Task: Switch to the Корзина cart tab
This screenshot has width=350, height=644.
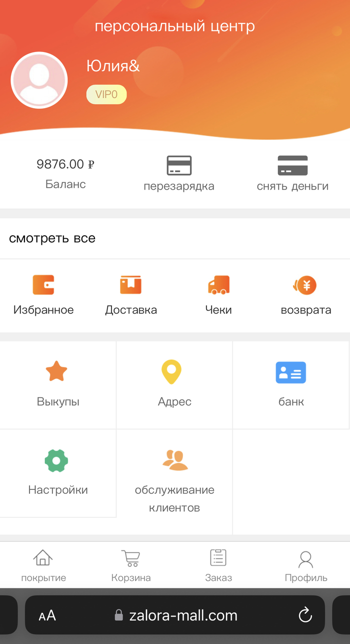Action: [x=131, y=566]
